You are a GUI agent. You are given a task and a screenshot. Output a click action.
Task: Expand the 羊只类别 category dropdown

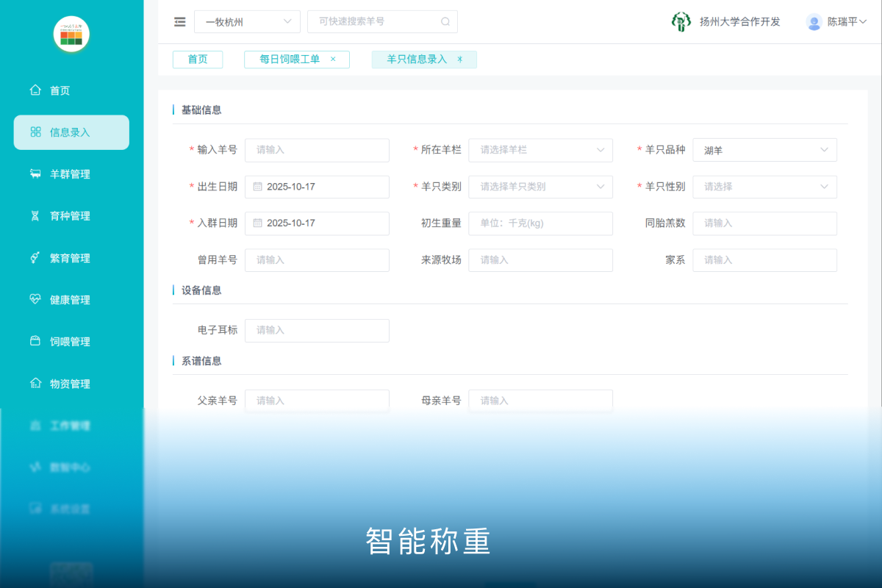click(x=540, y=187)
